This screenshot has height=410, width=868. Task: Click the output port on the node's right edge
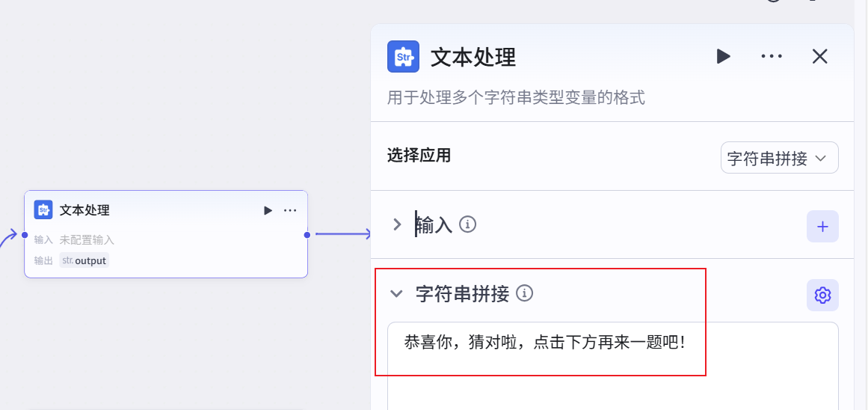click(x=307, y=235)
